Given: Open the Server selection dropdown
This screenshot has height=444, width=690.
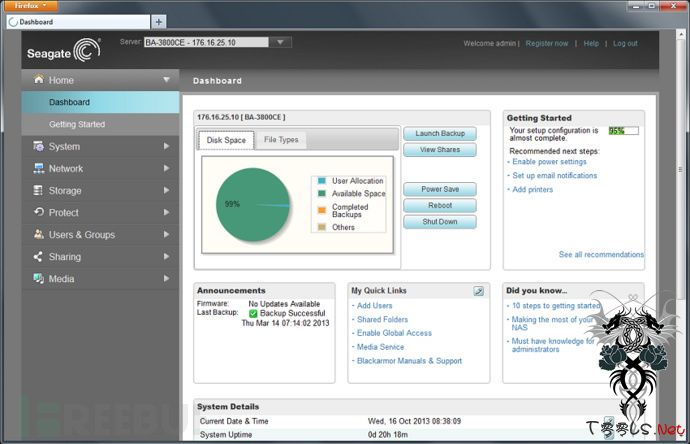Looking at the screenshot, I should tap(281, 43).
